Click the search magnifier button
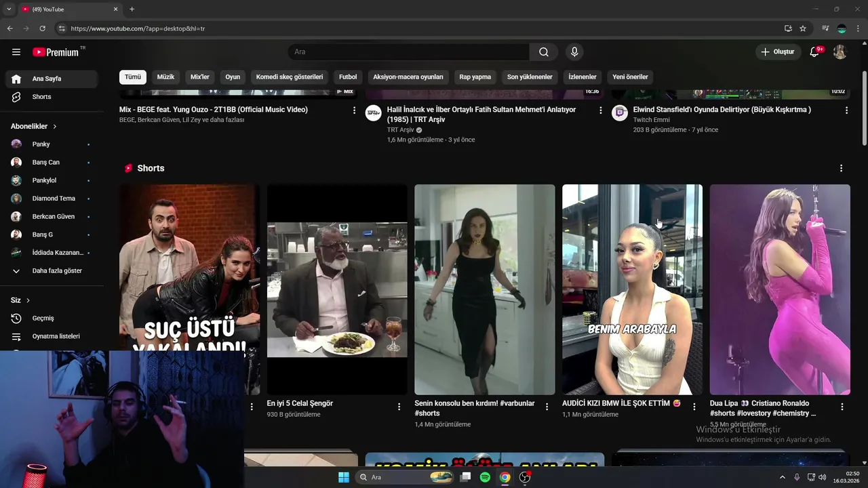The height and width of the screenshot is (488, 868). coord(544,52)
